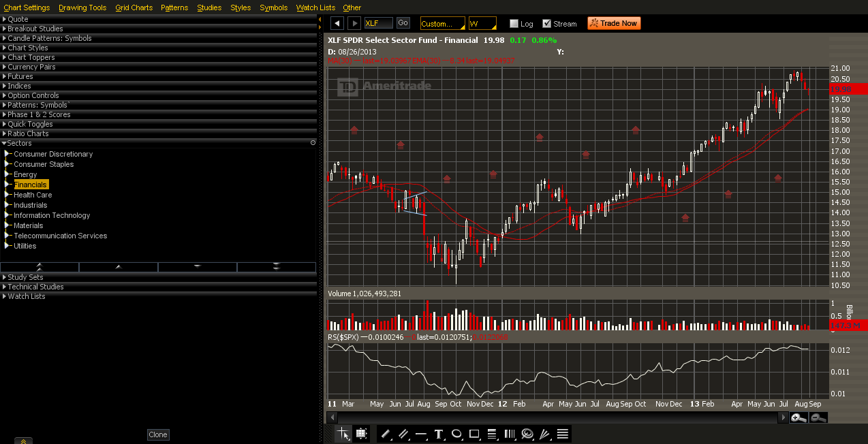Choose the text annotation tool
868x444 pixels.
(439, 434)
